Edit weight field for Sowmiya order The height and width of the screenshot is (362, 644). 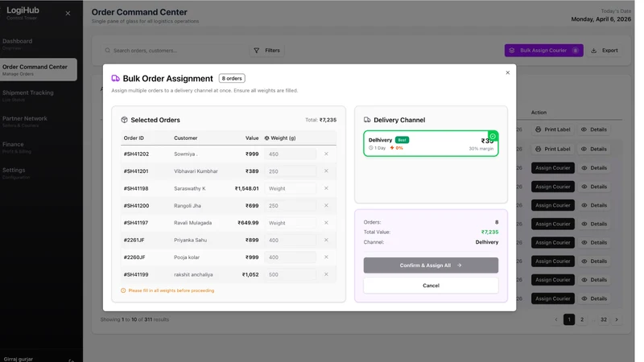pyautogui.click(x=290, y=154)
